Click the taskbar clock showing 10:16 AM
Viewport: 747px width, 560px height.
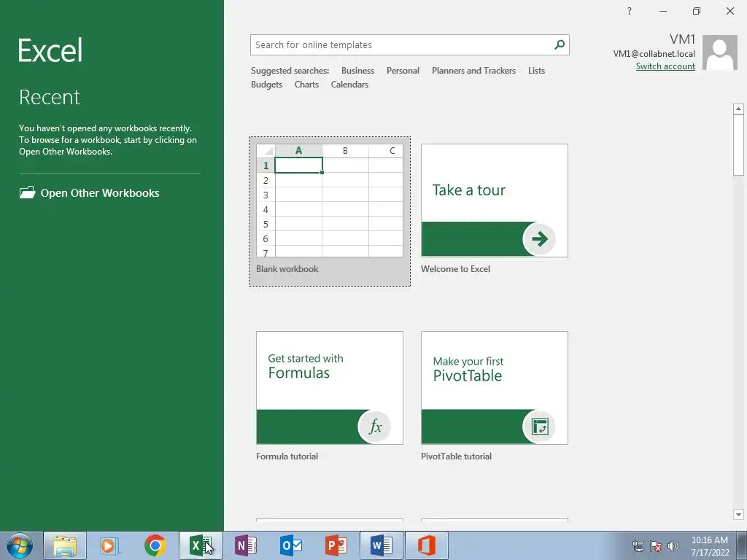(x=710, y=545)
